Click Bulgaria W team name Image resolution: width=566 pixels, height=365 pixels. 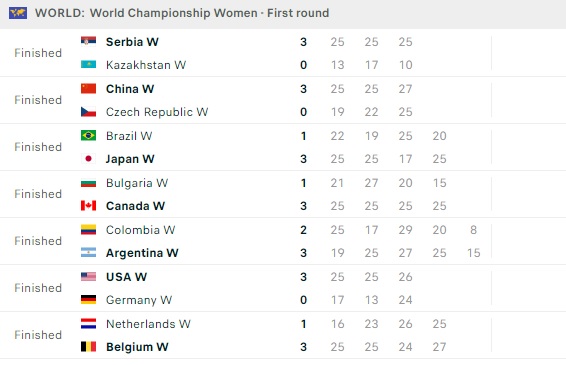tap(137, 183)
